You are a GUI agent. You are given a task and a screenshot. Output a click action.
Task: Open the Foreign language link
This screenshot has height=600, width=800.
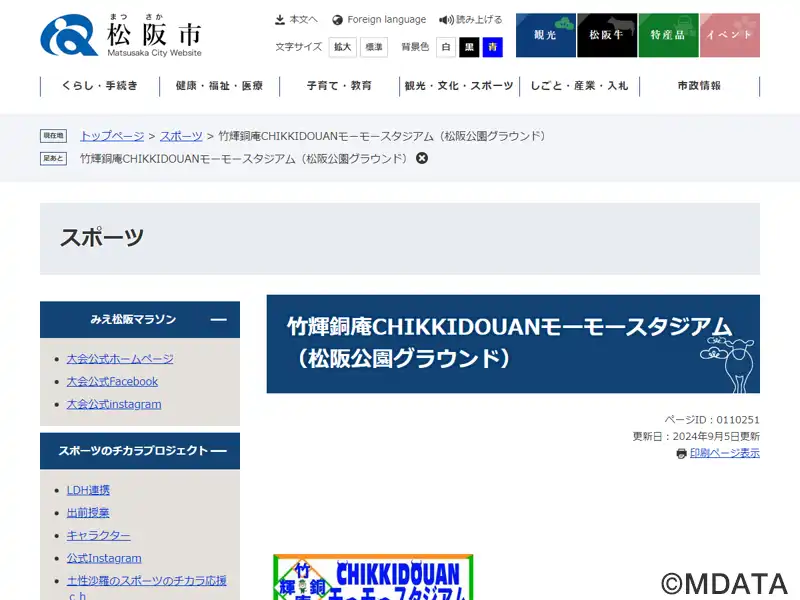(x=387, y=20)
